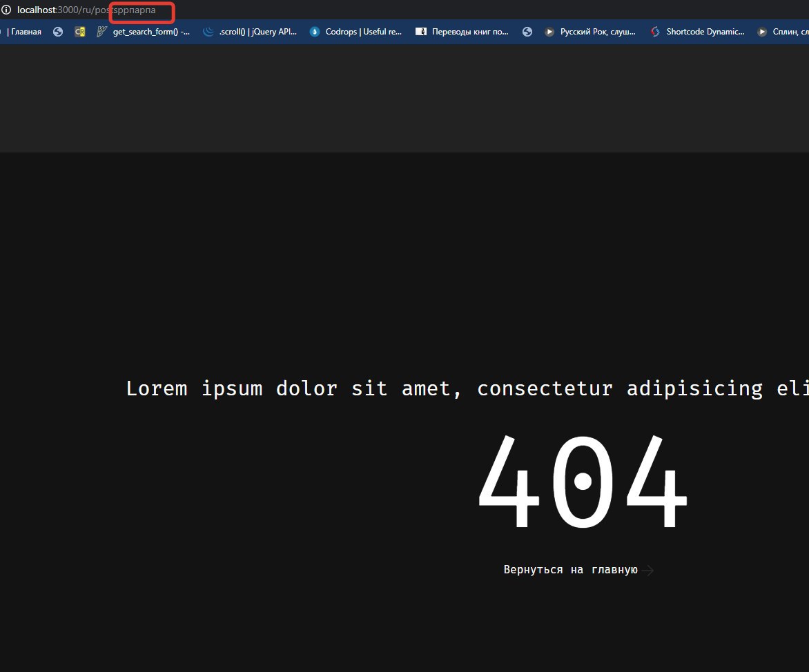Click the Lorem ipsum dolor sit amet heading
The height and width of the screenshot is (672, 809).
[x=467, y=389]
